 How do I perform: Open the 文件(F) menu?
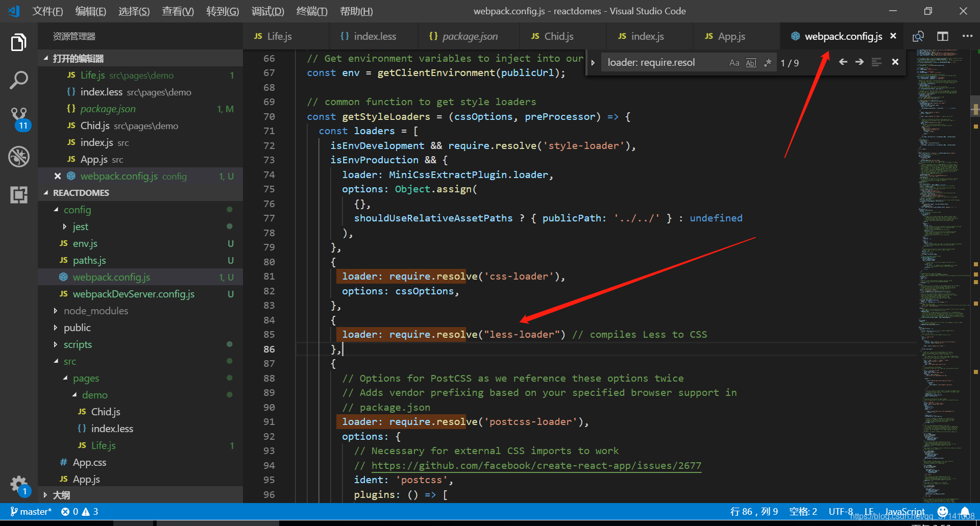click(47, 11)
